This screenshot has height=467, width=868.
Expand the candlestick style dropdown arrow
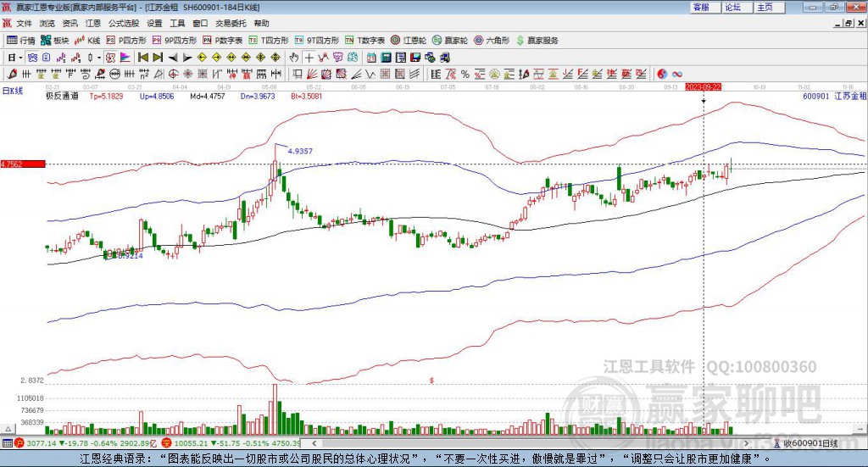[99, 58]
